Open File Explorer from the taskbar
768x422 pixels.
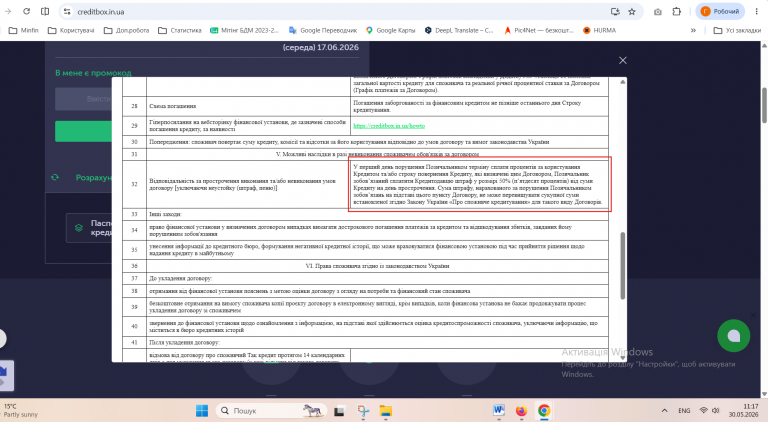pos(386,411)
